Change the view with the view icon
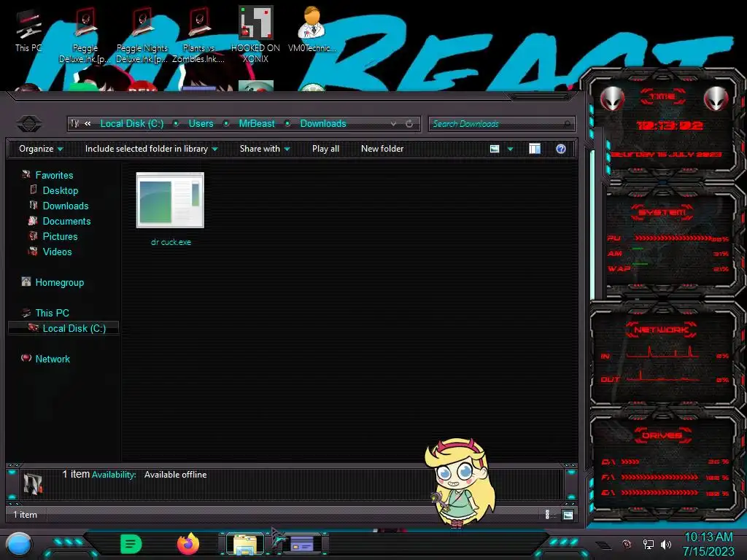 pyautogui.click(x=495, y=149)
